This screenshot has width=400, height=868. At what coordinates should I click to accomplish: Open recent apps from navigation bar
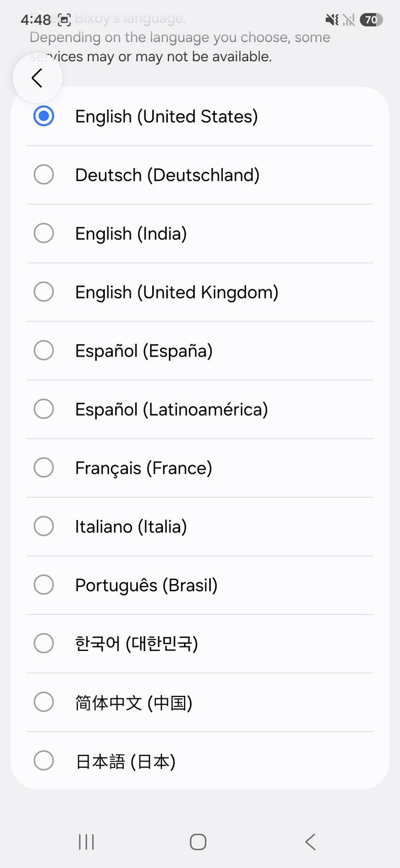tap(87, 842)
